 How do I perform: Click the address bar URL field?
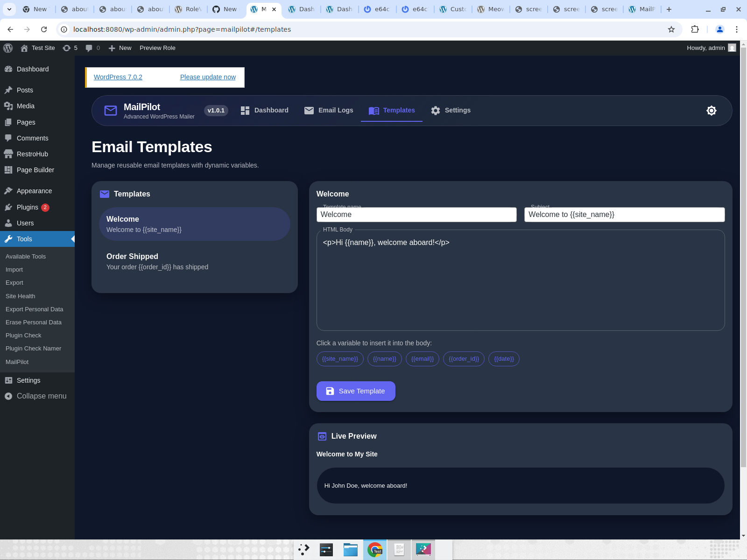[369, 29]
